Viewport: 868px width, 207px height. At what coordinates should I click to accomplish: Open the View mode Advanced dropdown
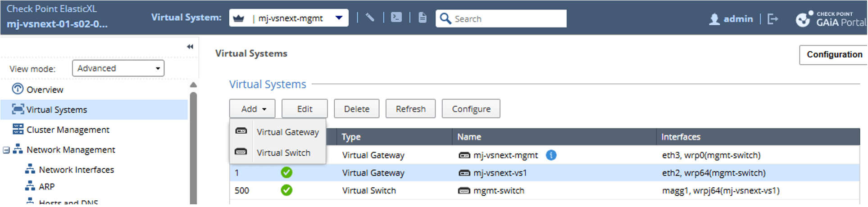click(118, 68)
